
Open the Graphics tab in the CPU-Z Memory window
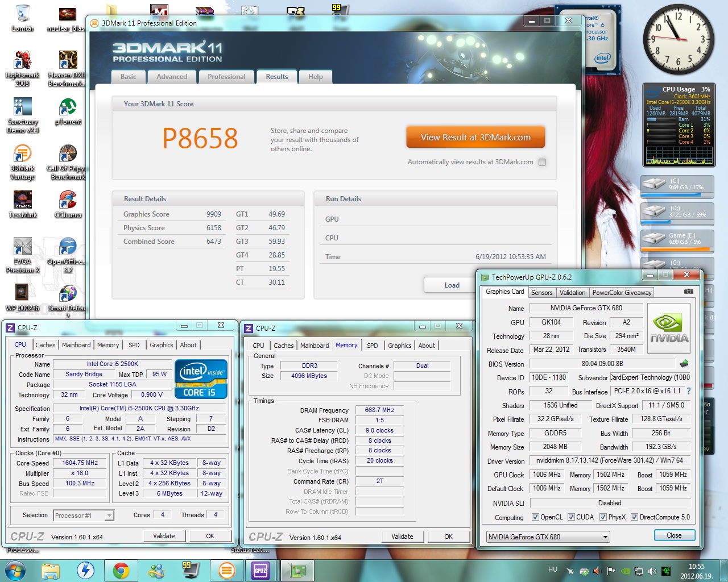400,346
